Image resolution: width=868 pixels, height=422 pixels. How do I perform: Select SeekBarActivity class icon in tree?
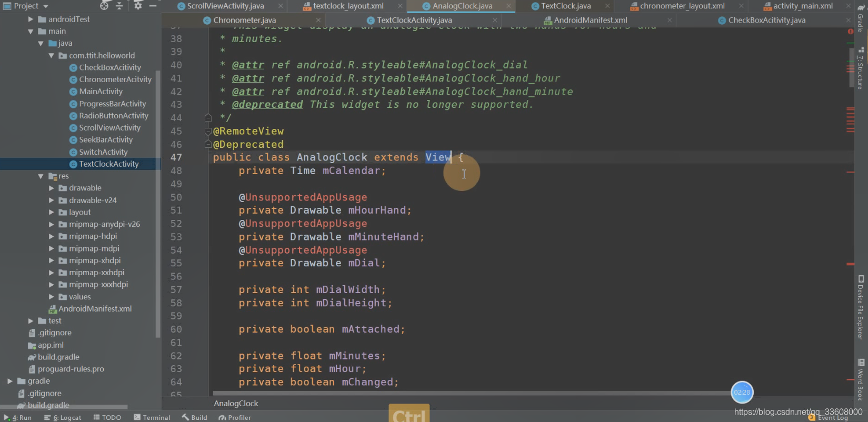click(73, 140)
